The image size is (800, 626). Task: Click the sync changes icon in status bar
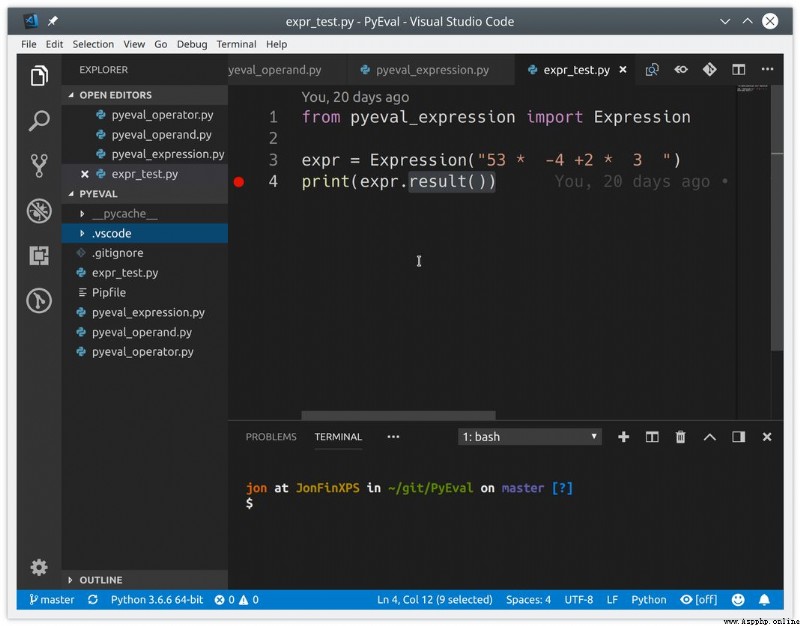coord(92,599)
